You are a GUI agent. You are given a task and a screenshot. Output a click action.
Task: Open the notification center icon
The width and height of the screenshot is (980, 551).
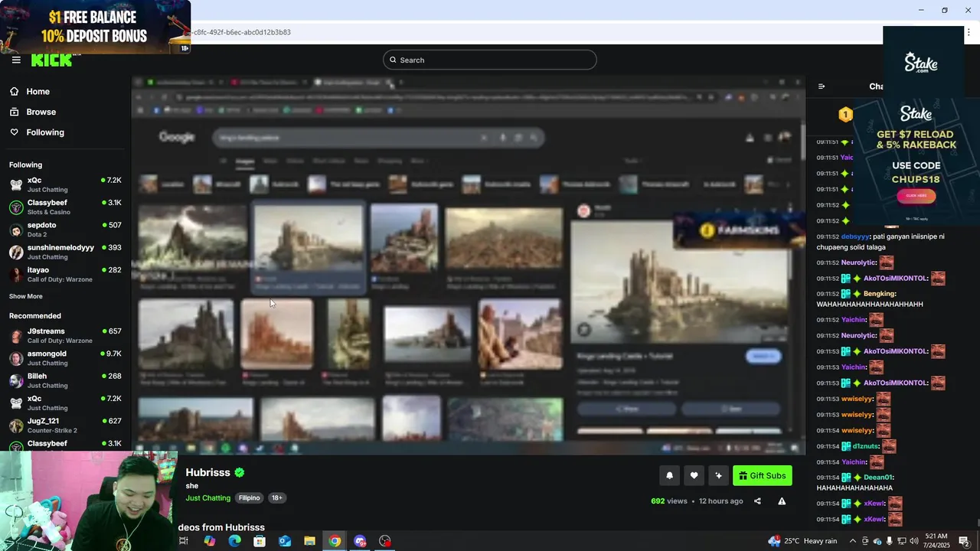(x=964, y=541)
